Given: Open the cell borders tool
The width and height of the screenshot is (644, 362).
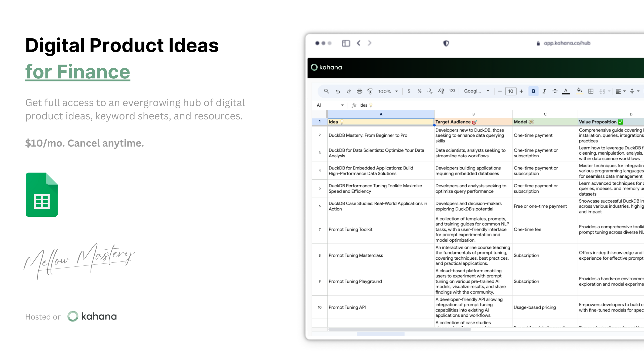Looking at the screenshot, I should [591, 91].
